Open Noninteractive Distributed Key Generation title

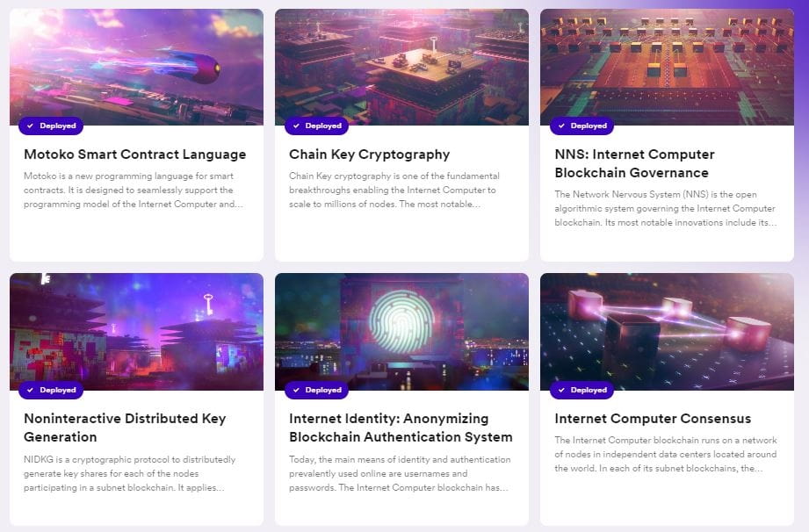[125, 428]
